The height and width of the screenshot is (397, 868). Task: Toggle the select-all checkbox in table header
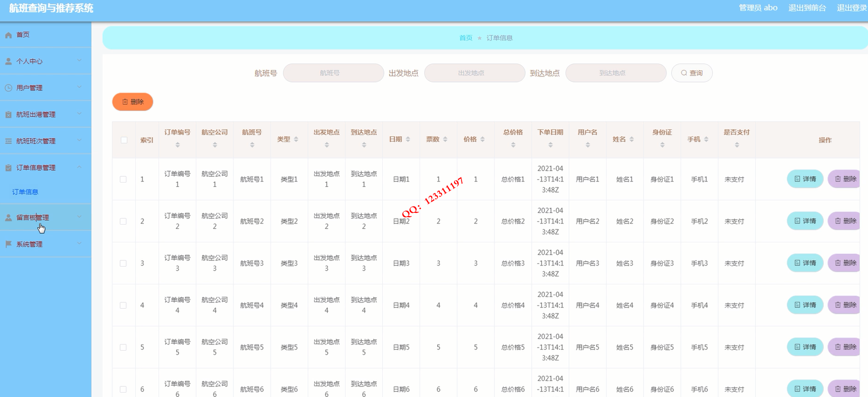coord(124,140)
